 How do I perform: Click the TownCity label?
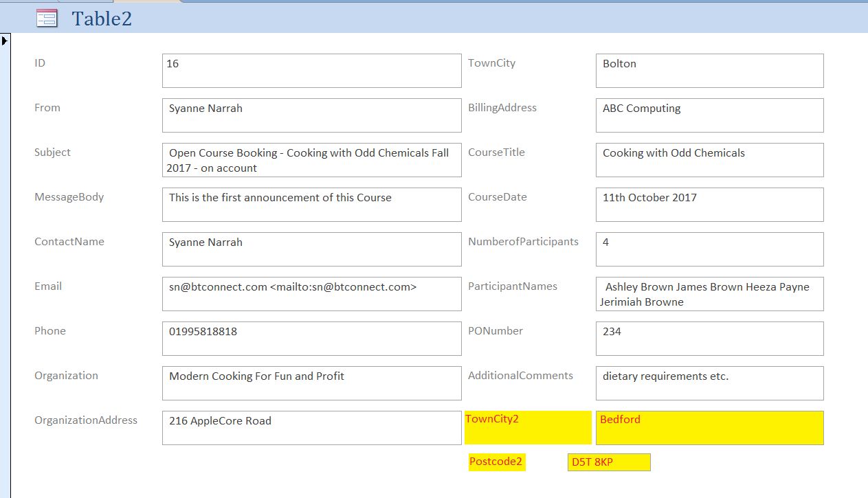(491, 63)
